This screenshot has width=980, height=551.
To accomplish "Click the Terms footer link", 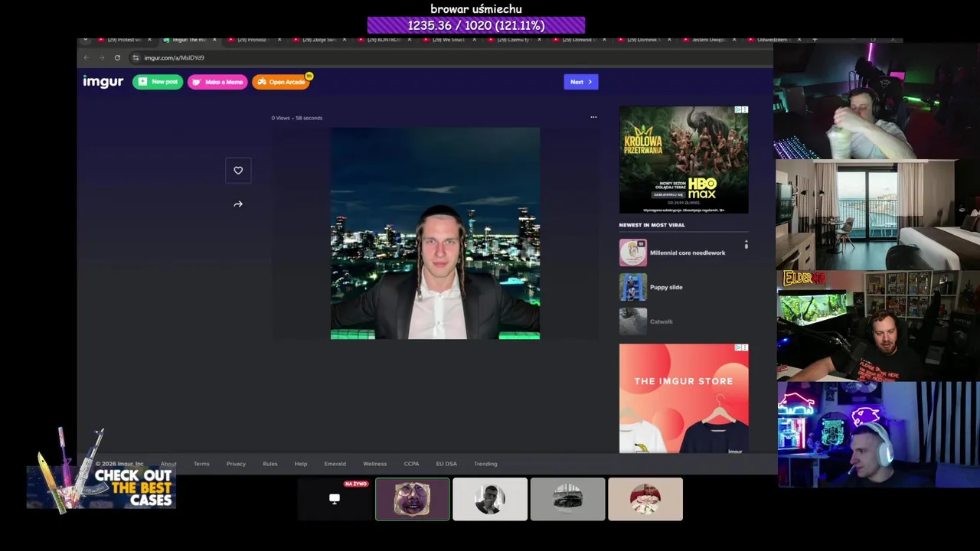I will (x=201, y=464).
